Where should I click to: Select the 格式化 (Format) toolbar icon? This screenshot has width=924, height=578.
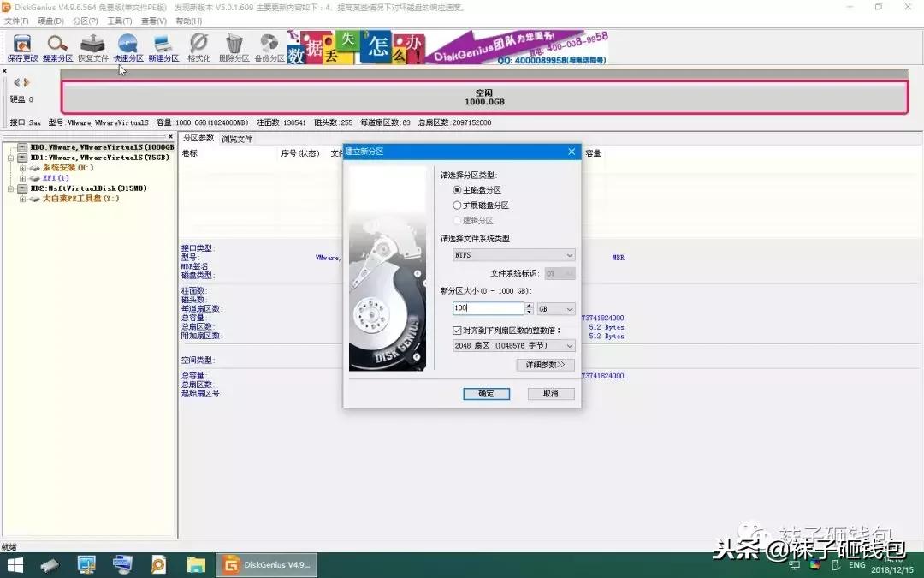(x=198, y=47)
